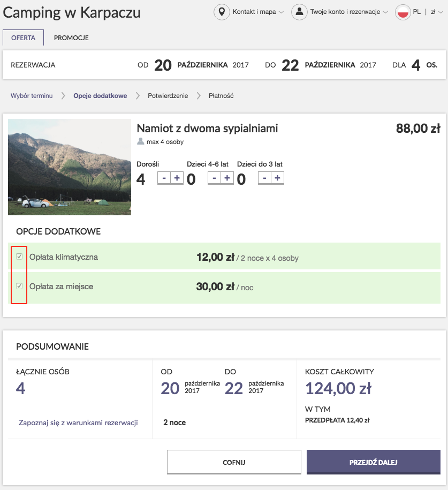Toggle the Opłata klimatyczna checkbox
Viewport: 448px width, 490px height.
(x=19, y=257)
